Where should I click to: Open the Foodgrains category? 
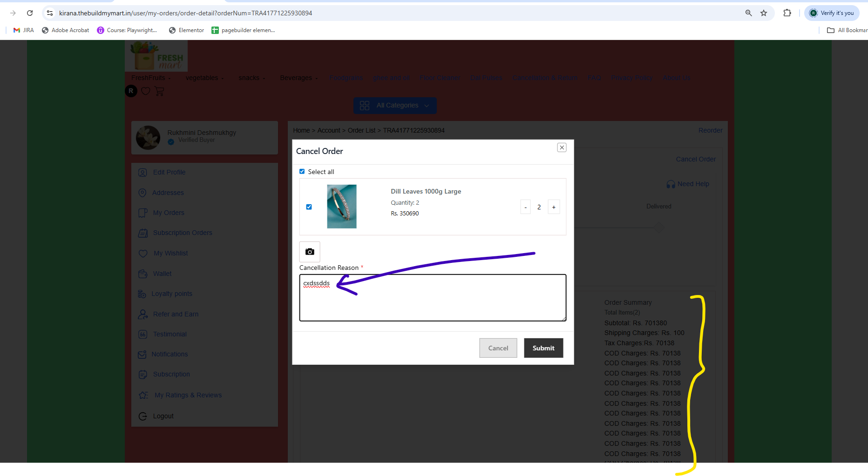346,78
